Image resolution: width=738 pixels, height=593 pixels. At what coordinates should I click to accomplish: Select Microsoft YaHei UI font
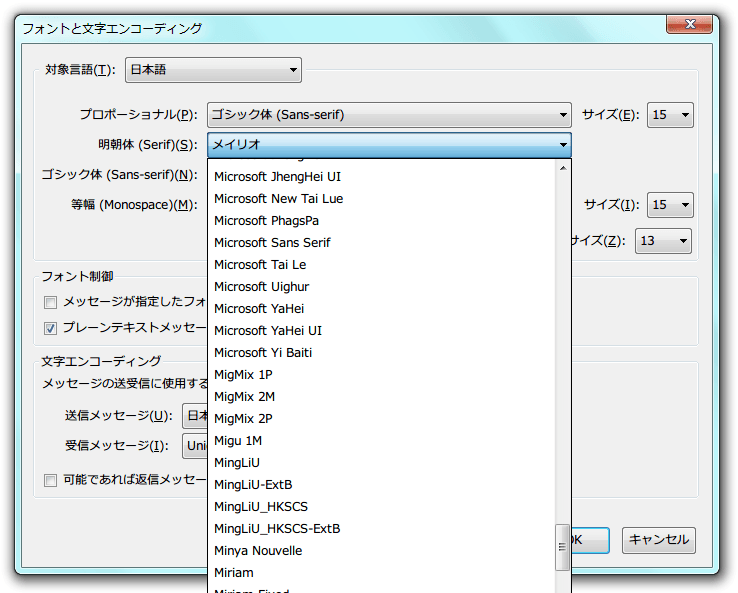point(268,331)
